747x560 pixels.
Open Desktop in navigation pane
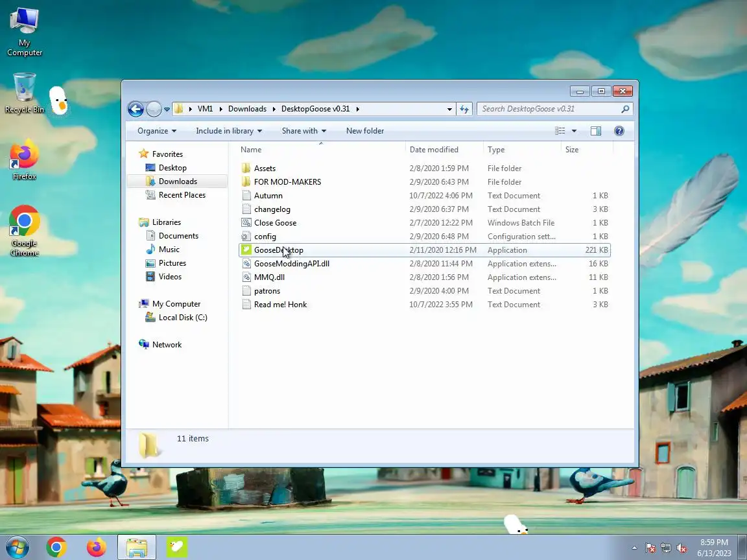(x=172, y=168)
